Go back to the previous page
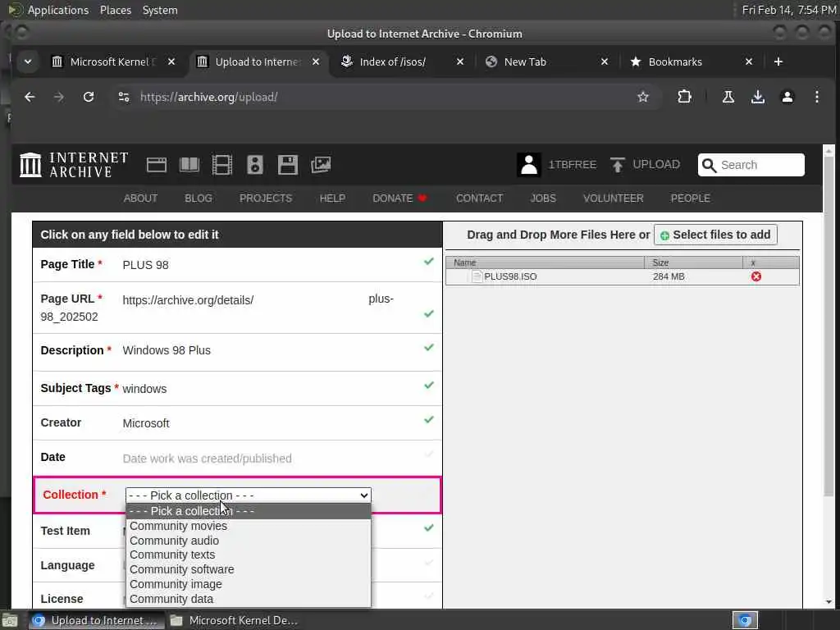The width and height of the screenshot is (840, 630). coord(30,97)
